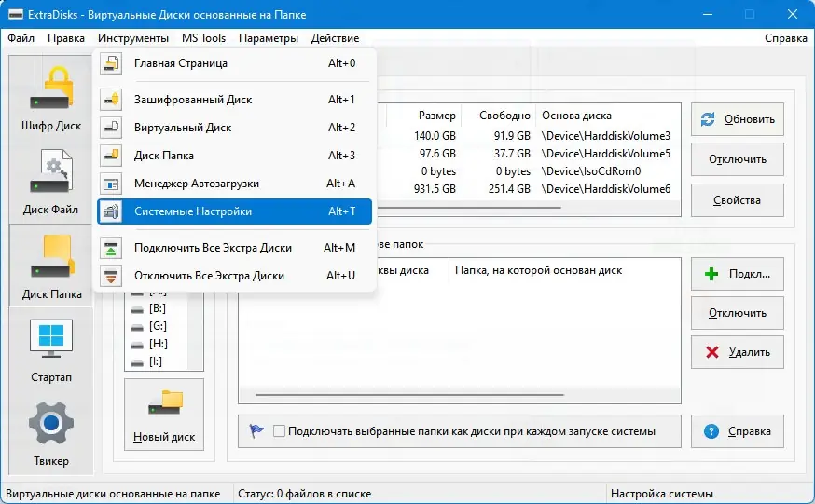Image resolution: width=815 pixels, height=504 pixels.
Task: Select the [H:] drive letter label
Action: point(158,344)
